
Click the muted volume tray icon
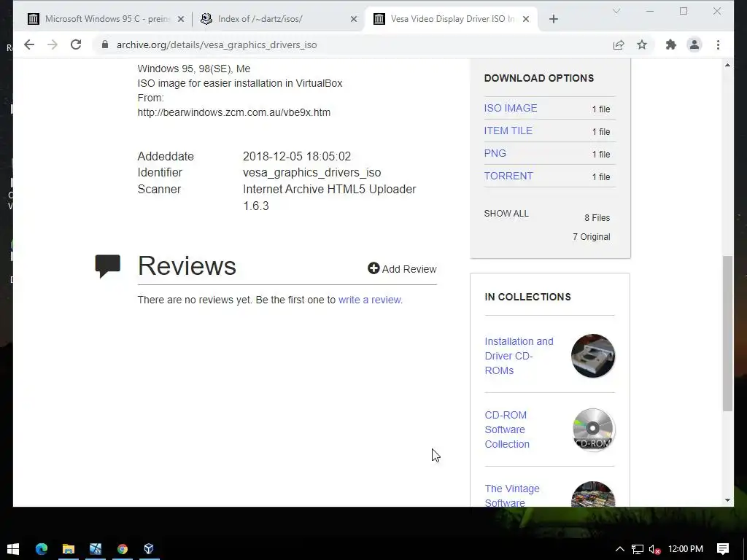[x=654, y=549]
